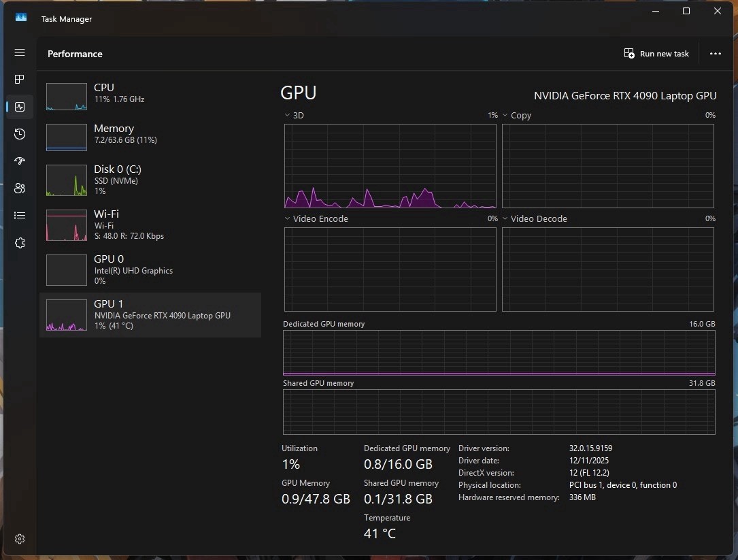
Task: Open the Details page icon
Action: pos(19,215)
